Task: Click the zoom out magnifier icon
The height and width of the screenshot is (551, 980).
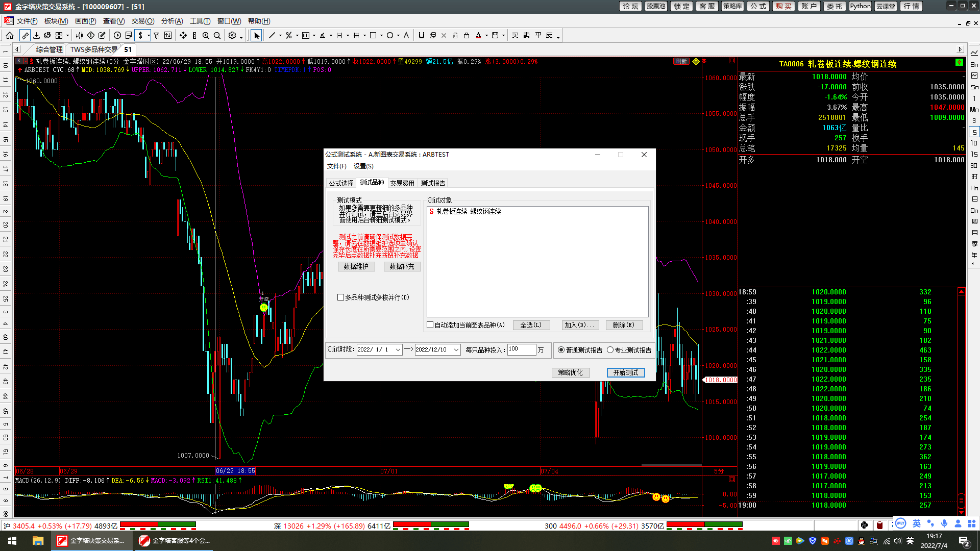Action: (x=217, y=35)
